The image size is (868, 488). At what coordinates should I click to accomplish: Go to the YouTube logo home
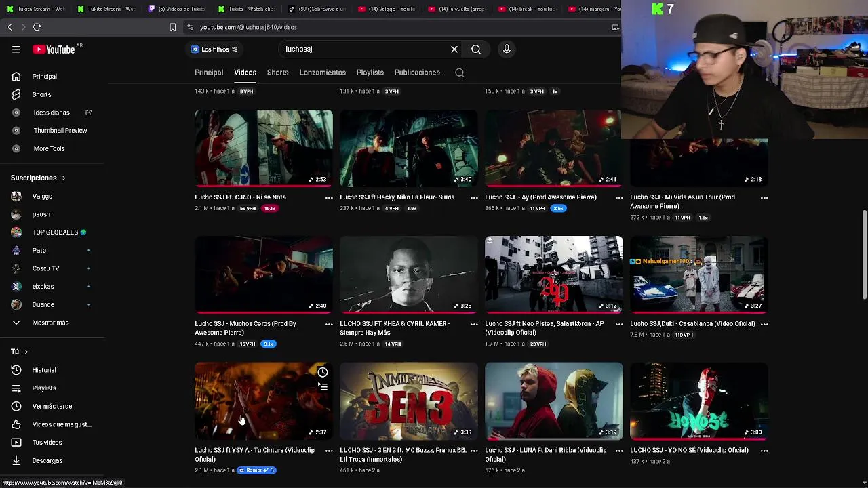54,49
